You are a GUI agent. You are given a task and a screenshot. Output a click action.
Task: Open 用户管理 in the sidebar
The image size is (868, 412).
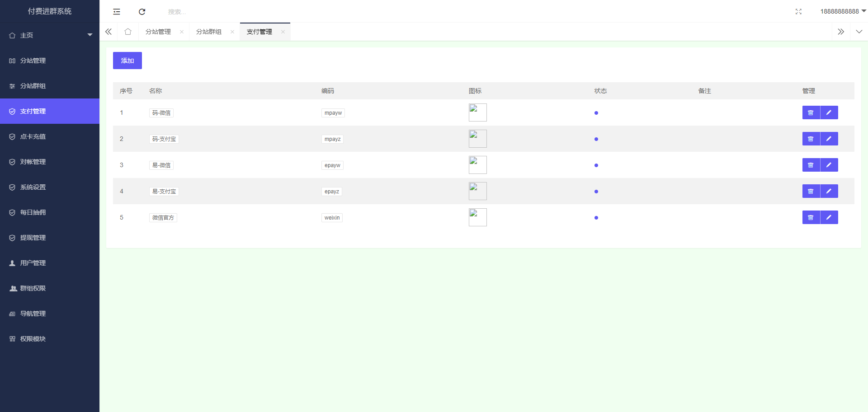click(33, 263)
